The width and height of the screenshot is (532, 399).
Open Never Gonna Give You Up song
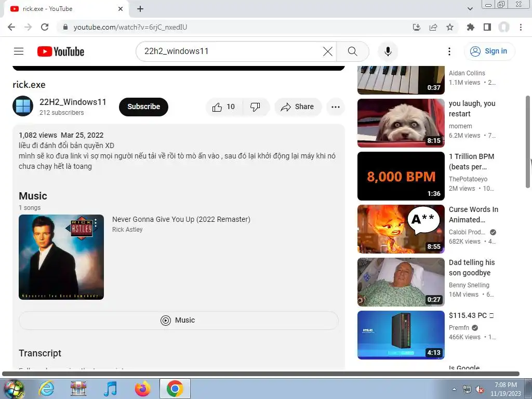point(181,219)
